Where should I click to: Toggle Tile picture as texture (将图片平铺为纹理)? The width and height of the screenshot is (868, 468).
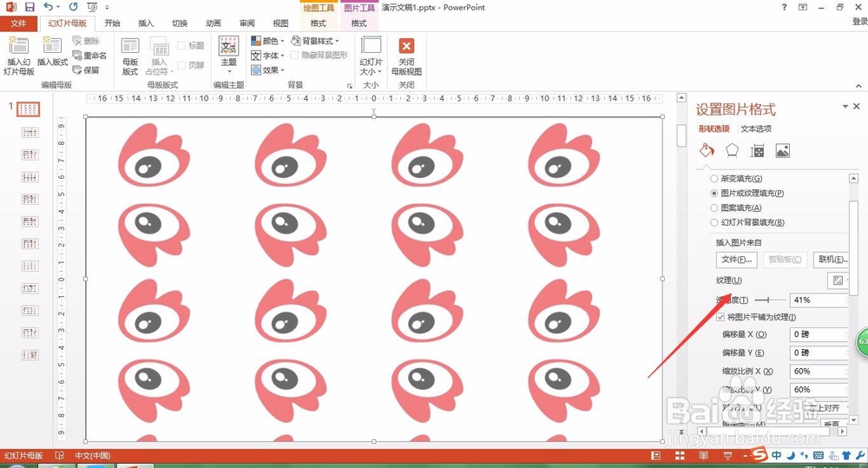720,317
